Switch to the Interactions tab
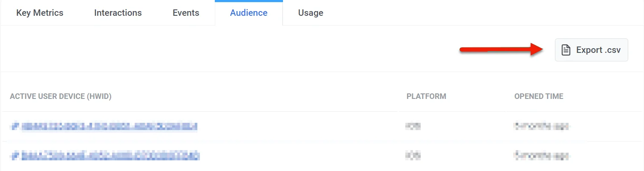The width and height of the screenshot is (644, 171). click(x=118, y=13)
